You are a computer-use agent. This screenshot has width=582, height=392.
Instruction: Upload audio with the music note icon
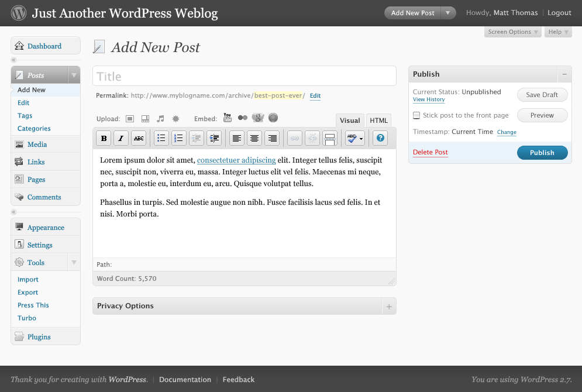point(160,119)
